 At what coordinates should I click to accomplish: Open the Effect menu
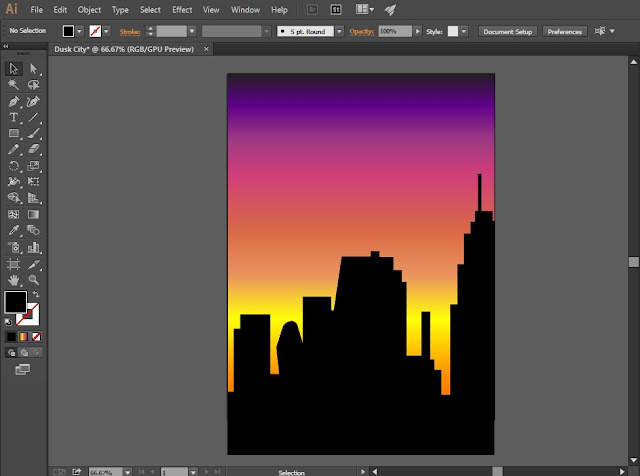click(x=182, y=10)
